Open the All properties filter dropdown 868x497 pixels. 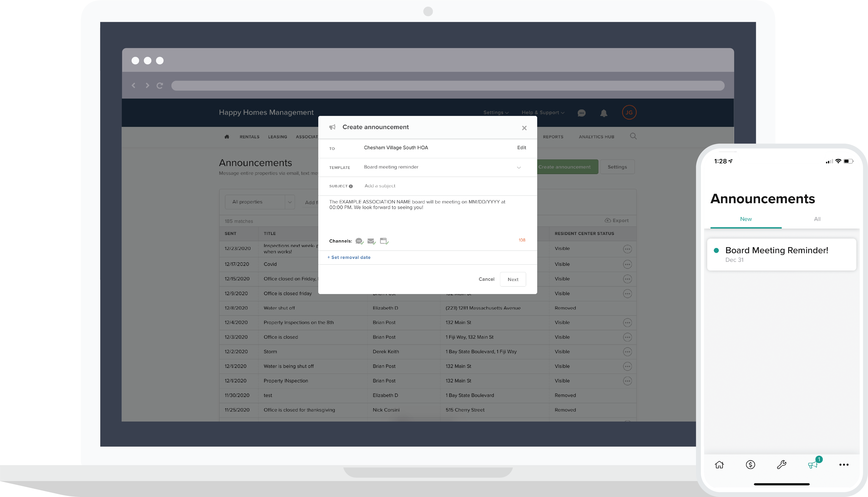[x=259, y=202]
